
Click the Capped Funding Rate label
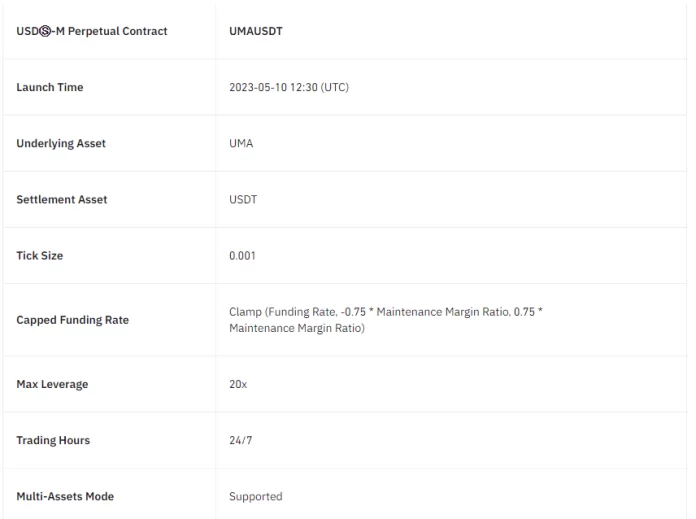point(73,320)
